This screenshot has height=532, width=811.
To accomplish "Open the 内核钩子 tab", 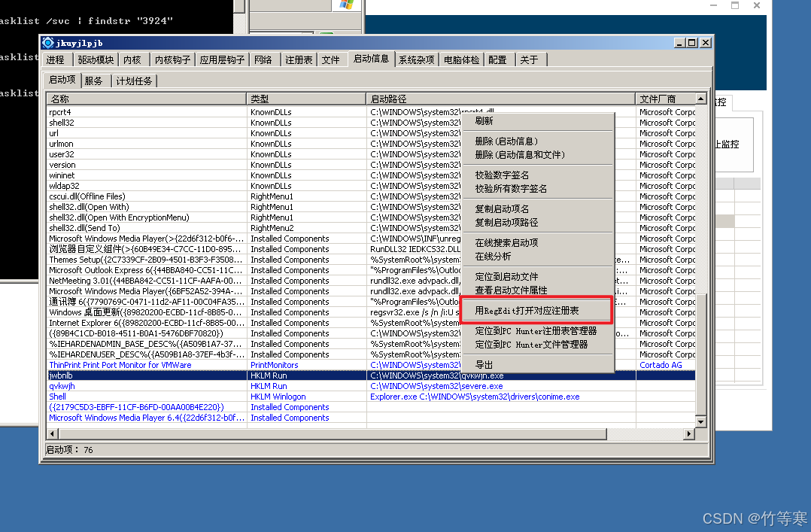I will pyautogui.click(x=172, y=59).
